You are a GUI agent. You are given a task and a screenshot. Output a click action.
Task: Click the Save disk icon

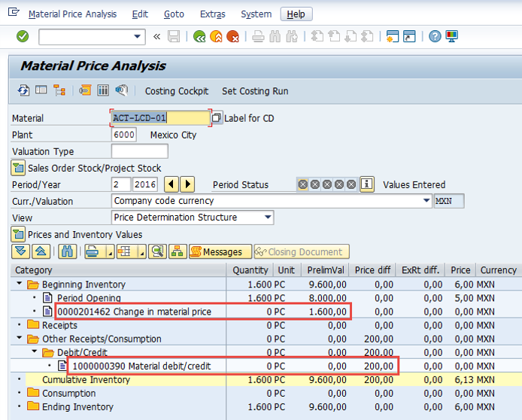pos(174,36)
